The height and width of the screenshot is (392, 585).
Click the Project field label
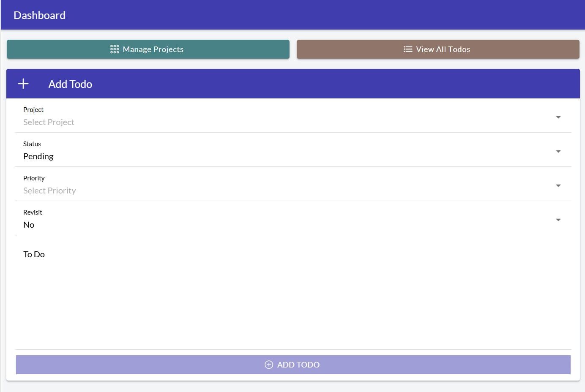(33, 110)
